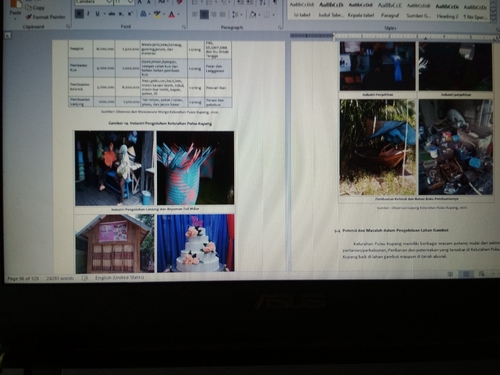
Task: Apply subscript formatting
Action: click(121, 14)
